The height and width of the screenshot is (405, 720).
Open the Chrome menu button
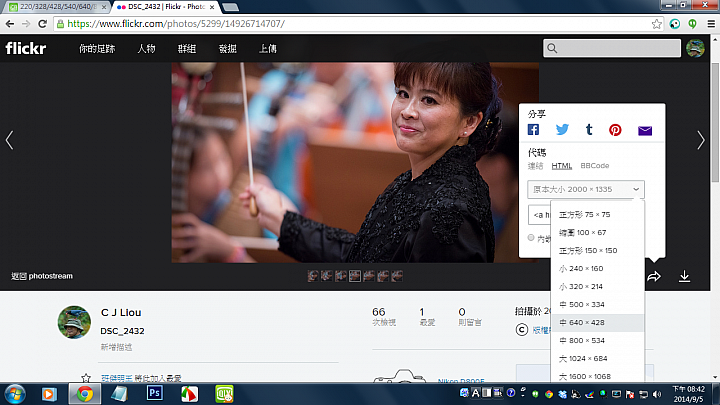711,24
